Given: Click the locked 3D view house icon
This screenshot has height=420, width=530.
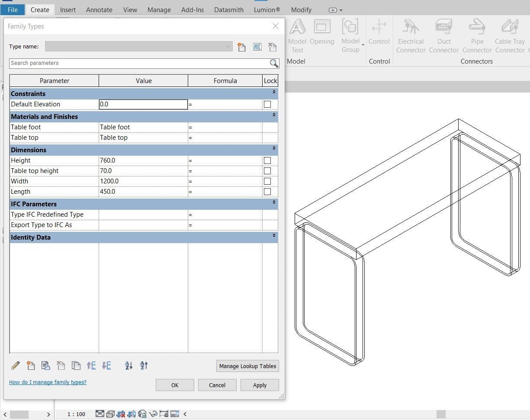Looking at the screenshot, I should click(142, 414).
